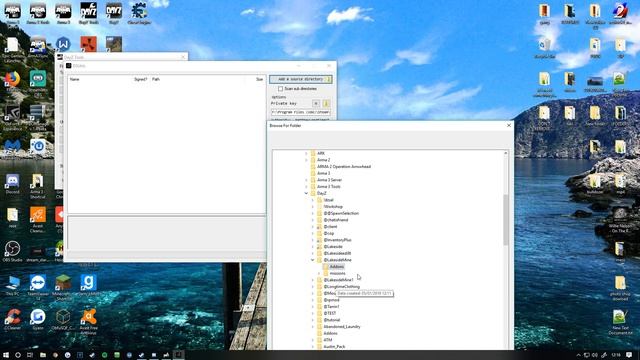Viewport: 640px width, 360px height.
Task: Click the Add a source directory button
Action: tap(301, 79)
